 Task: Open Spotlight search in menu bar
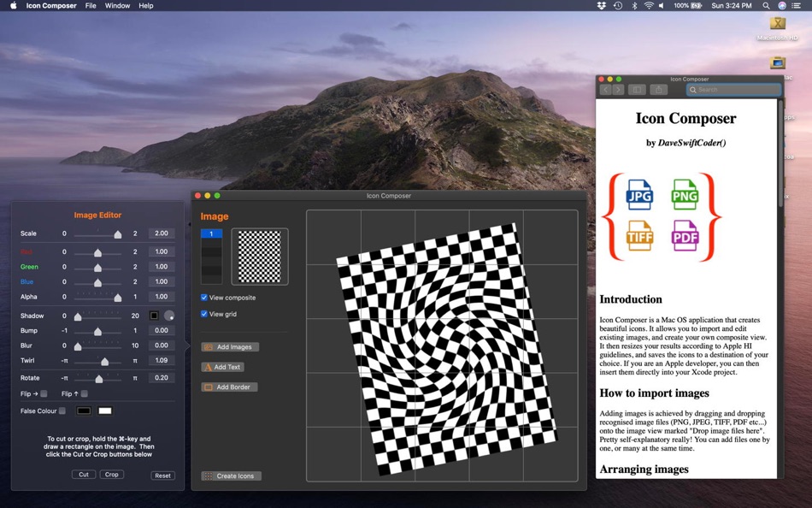[x=766, y=6]
